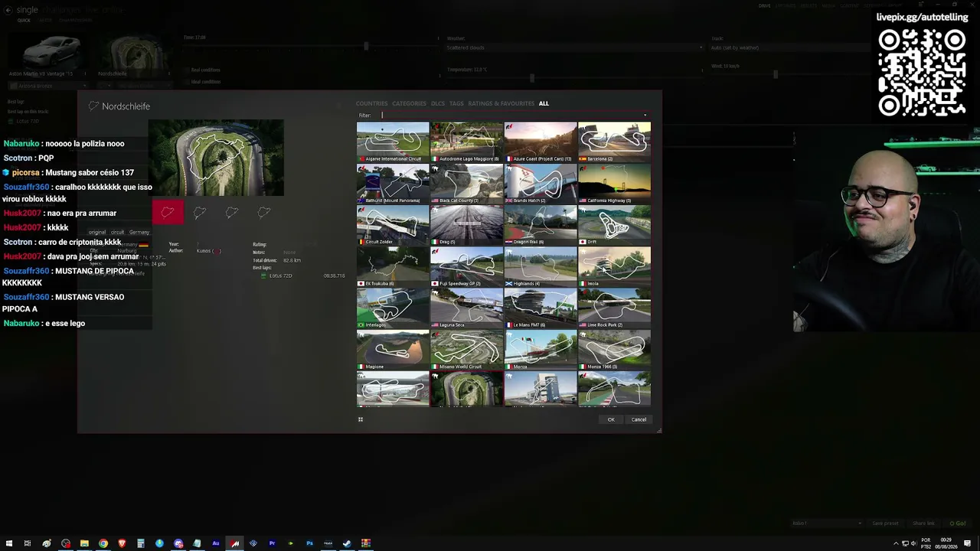Select the EK Tsukuba track
980x551 pixels.
(x=393, y=267)
